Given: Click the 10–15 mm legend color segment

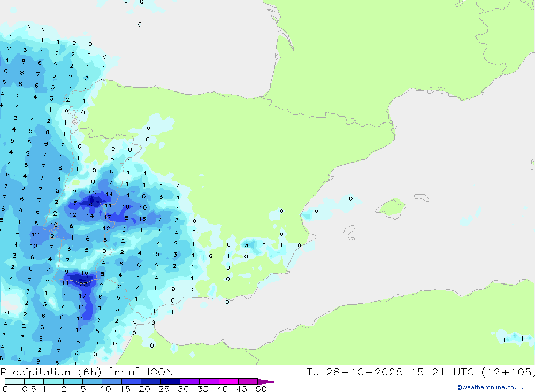Looking at the screenshot, I should (x=112, y=381).
